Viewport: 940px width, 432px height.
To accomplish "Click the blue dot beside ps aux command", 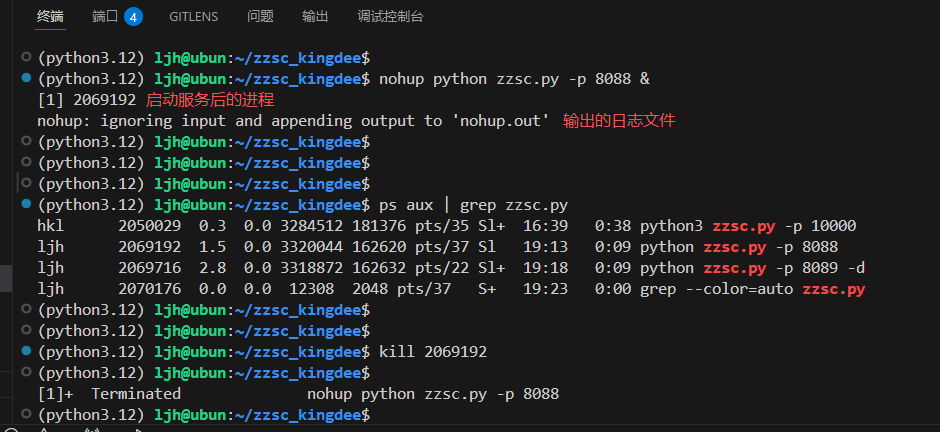I will coord(26,204).
